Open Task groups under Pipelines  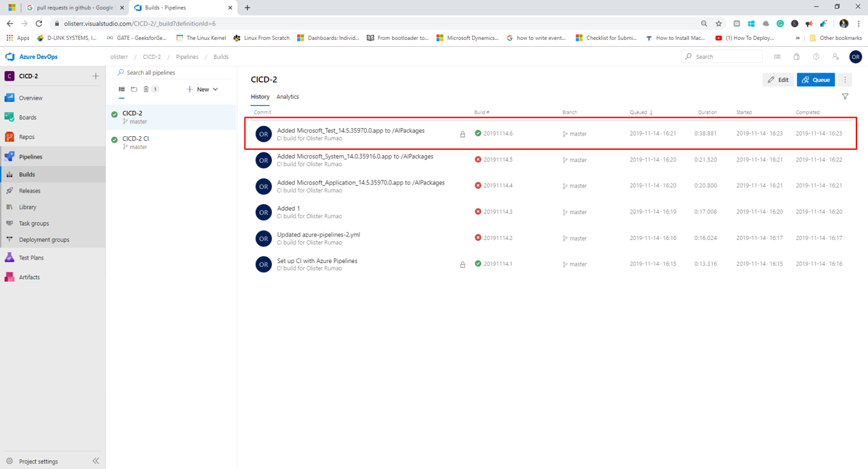[x=34, y=223]
